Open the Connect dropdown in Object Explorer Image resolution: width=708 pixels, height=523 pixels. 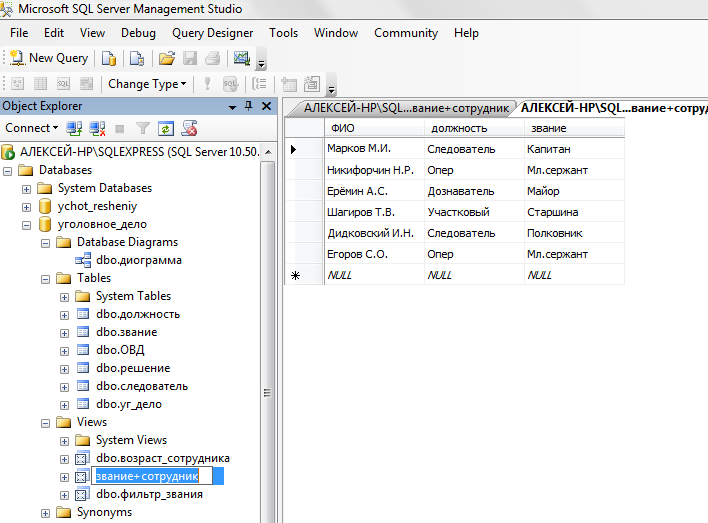[x=32, y=128]
